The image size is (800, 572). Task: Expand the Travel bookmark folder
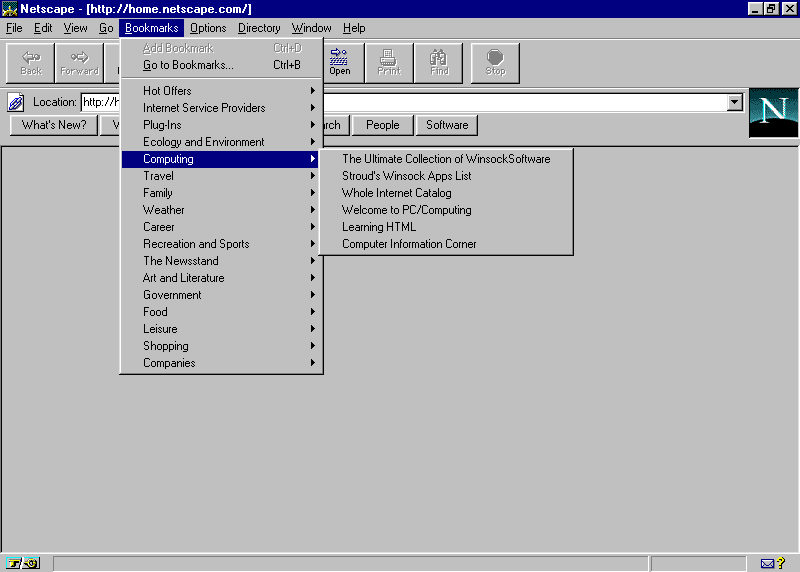222,176
